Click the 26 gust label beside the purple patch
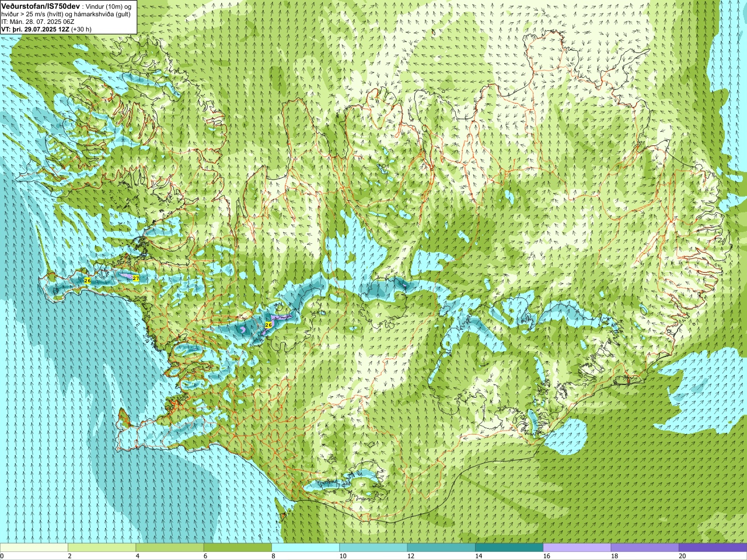747x560 pixels. tap(268, 325)
